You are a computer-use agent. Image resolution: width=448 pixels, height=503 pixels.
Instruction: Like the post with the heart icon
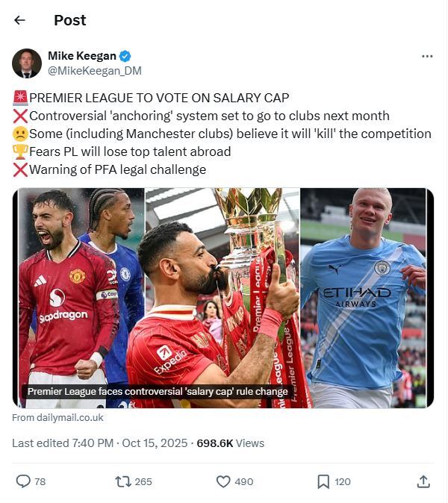[x=223, y=481]
